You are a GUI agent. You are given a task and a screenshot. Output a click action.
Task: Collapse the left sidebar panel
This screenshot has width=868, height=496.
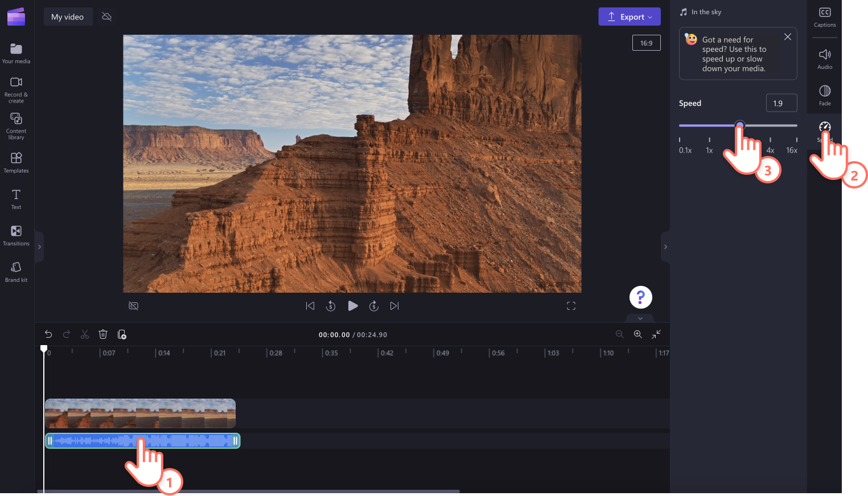[39, 247]
